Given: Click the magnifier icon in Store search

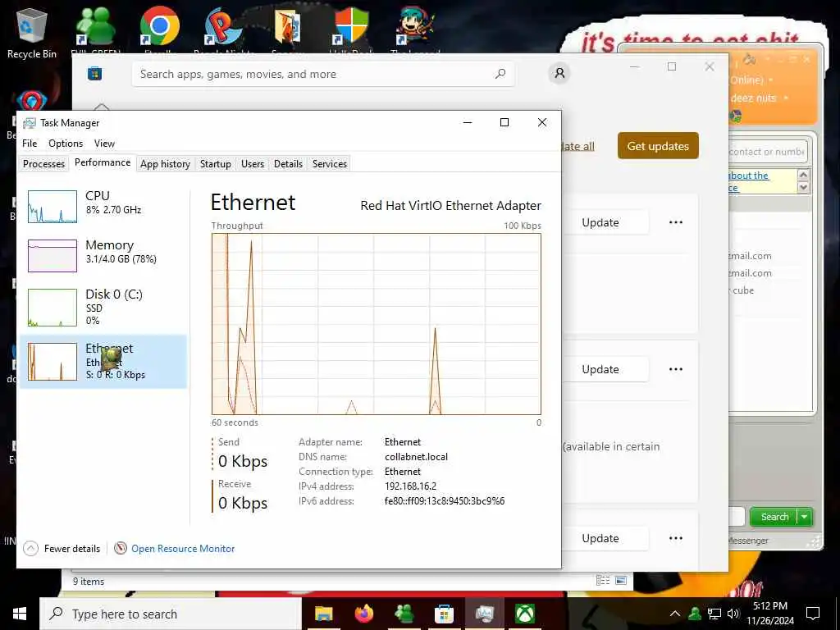Looking at the screenshot, I should click(x=500, y=74).
